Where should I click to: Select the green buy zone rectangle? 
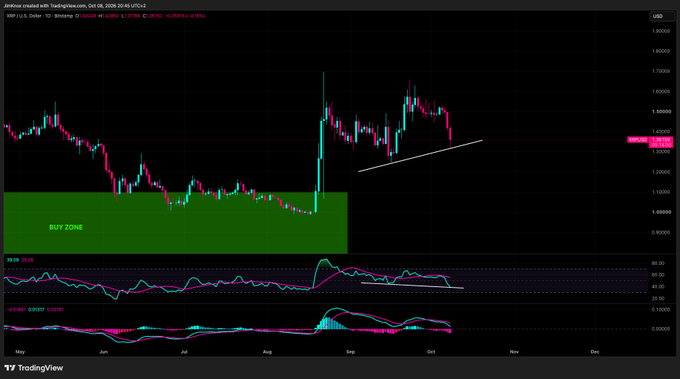176,223
